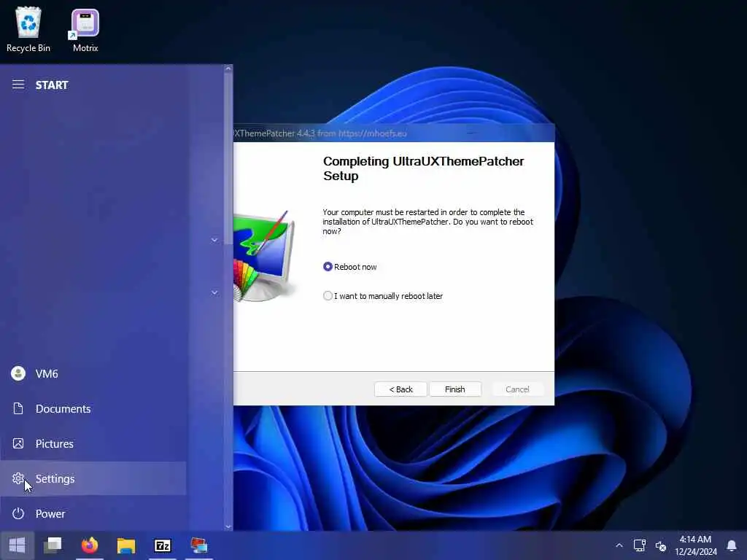
Task: Open Power options in the Start menu
Action: (93, 514)
